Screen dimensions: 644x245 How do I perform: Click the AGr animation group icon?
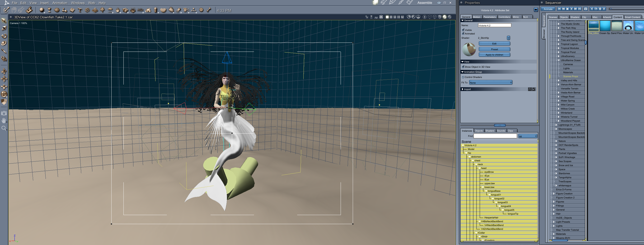click(140, 10)
